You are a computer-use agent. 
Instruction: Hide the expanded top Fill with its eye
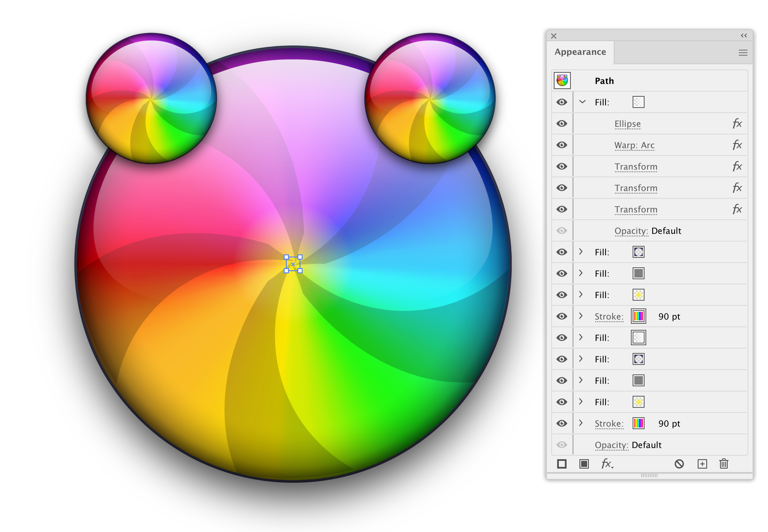click(x=562, y=102)
